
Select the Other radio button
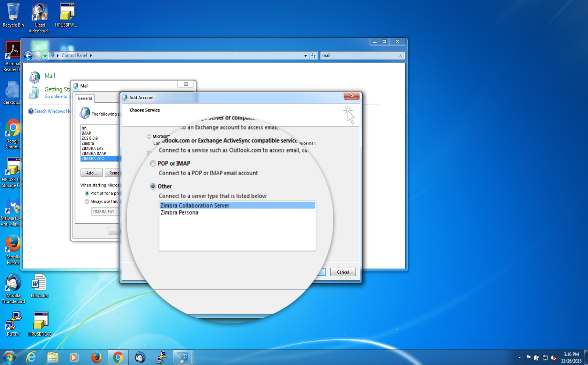pos(153,186)
